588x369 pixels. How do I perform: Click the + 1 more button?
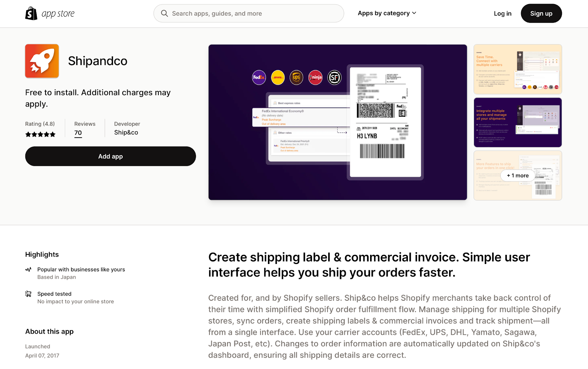point(518,176)
